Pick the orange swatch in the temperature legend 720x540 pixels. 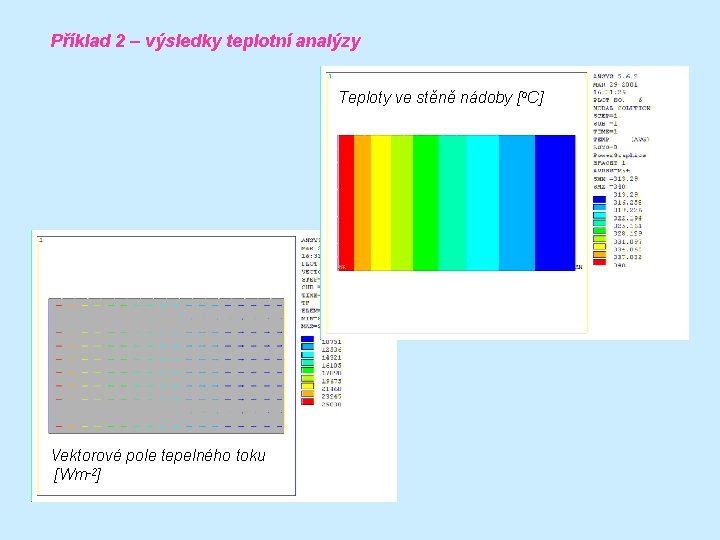tap(599, 254)
